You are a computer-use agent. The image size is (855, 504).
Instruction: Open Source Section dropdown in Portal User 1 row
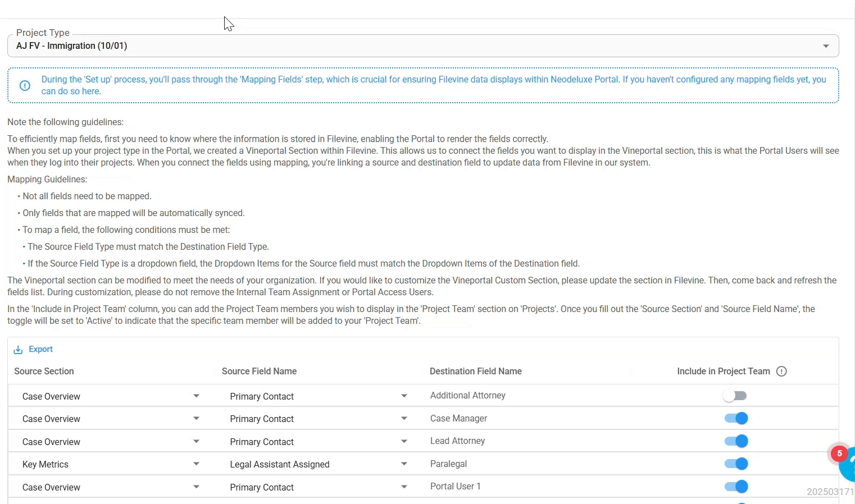pyautogui.click(x=111, y=487)
